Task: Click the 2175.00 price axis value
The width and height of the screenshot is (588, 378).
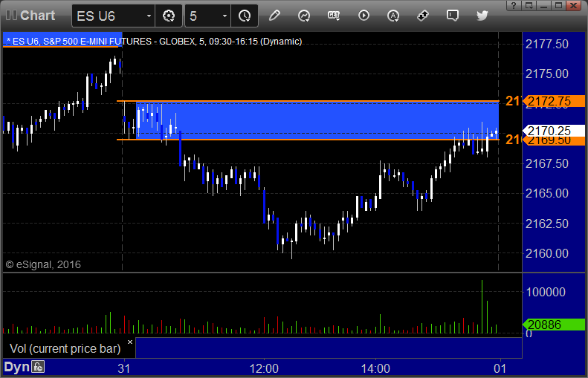Action: point(547,74)
